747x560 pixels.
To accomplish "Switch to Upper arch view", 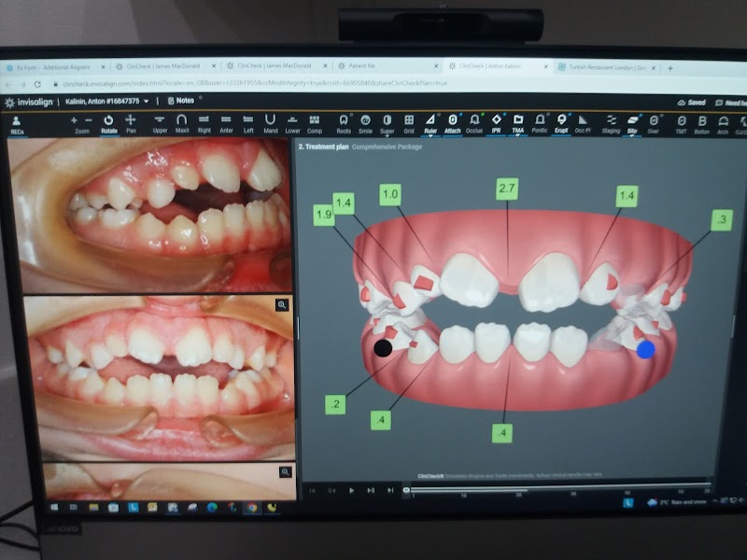I will pos(160,123).
